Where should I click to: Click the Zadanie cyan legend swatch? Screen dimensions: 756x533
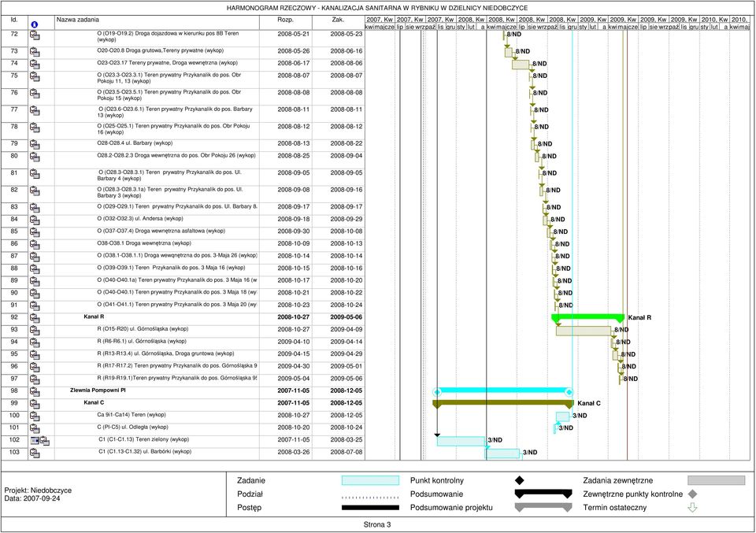pyautogui.click(x=370, y=480)
